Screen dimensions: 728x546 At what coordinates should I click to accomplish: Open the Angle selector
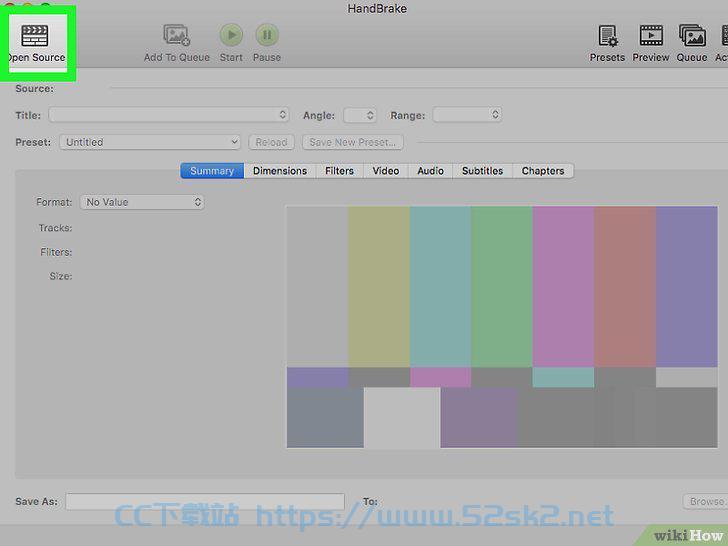(360, 115)
